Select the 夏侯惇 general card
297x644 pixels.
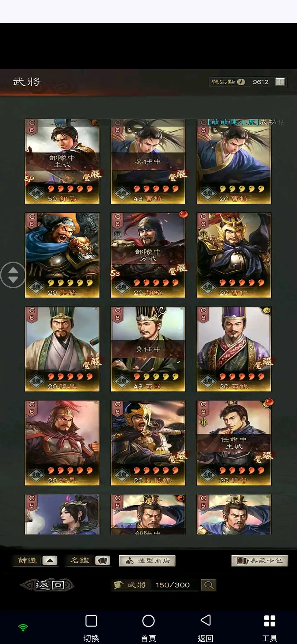(x=148, y=443)
